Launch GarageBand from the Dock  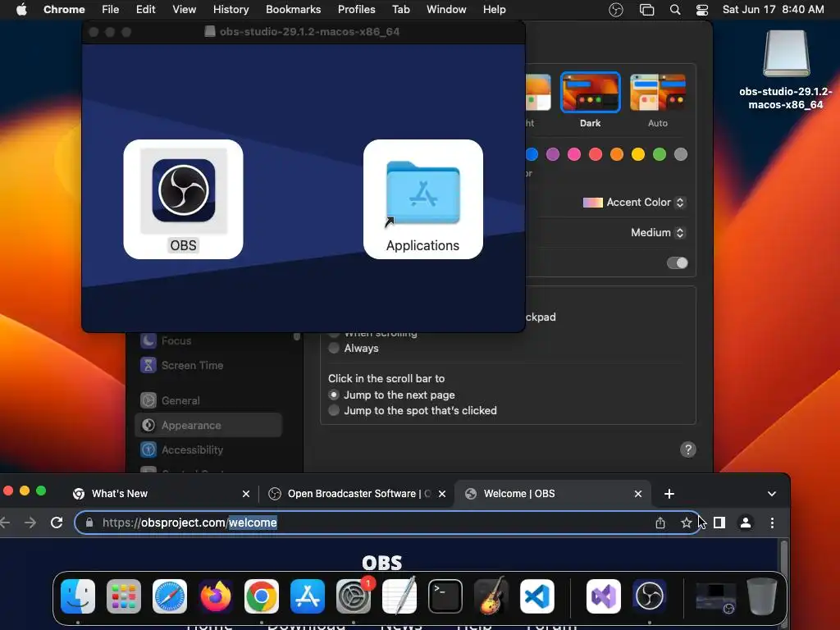click(491, 596)
